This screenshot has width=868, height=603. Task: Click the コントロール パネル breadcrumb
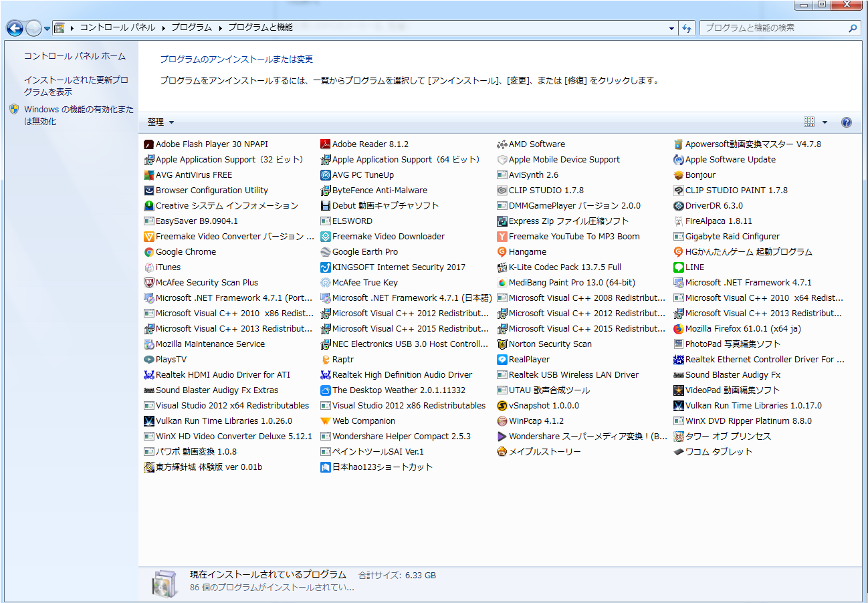118,28
